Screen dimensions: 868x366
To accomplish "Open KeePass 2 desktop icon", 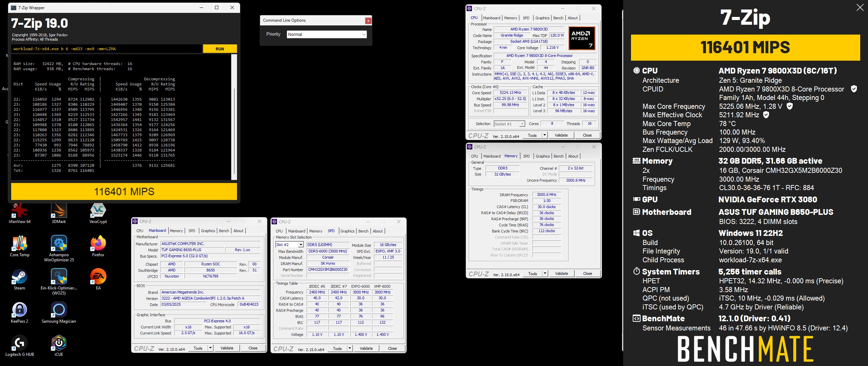I will [x=20, y=312].
